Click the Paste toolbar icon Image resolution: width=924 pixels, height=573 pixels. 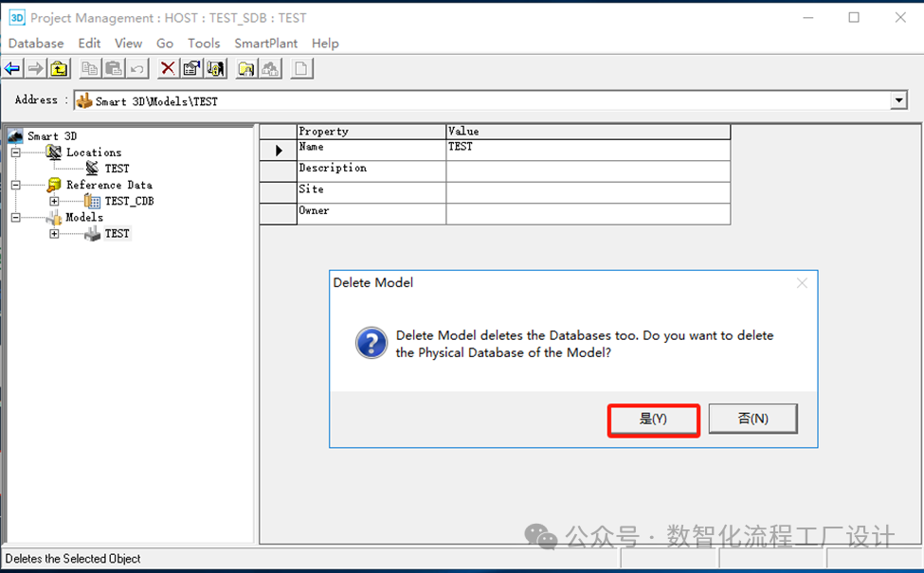113,69
